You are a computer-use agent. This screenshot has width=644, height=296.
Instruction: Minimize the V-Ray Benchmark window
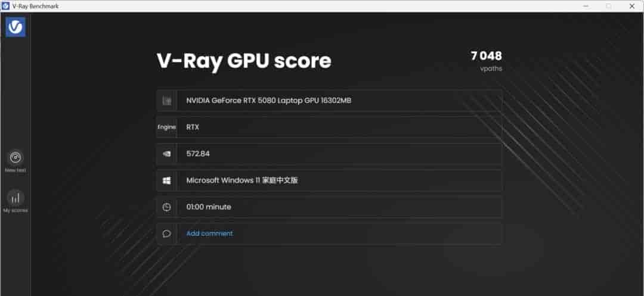[586, 6]
